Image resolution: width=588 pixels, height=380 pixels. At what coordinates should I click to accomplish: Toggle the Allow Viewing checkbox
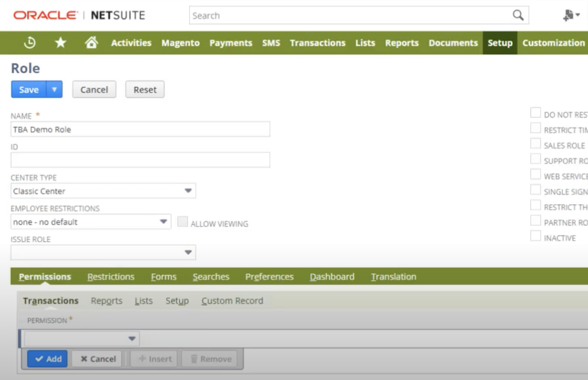click(x=182, y=222)
